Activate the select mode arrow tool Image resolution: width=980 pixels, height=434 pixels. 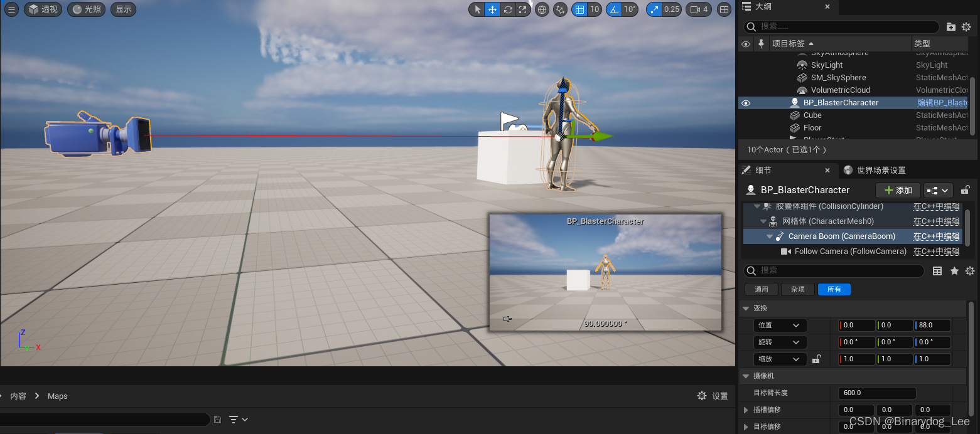pyautogui.click(x=477, y=9)
